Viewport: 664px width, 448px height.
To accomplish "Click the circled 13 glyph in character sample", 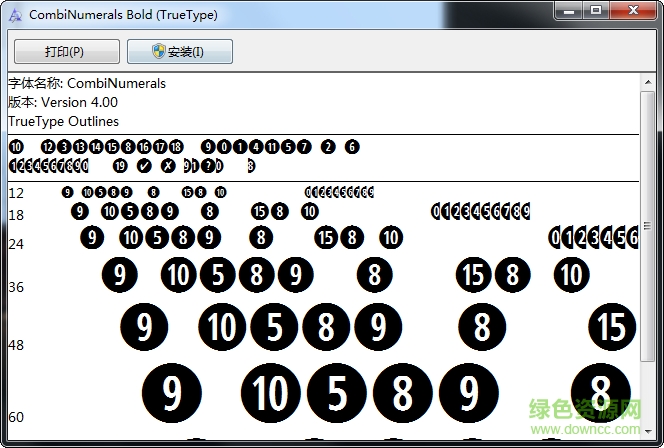I will 80,147.
